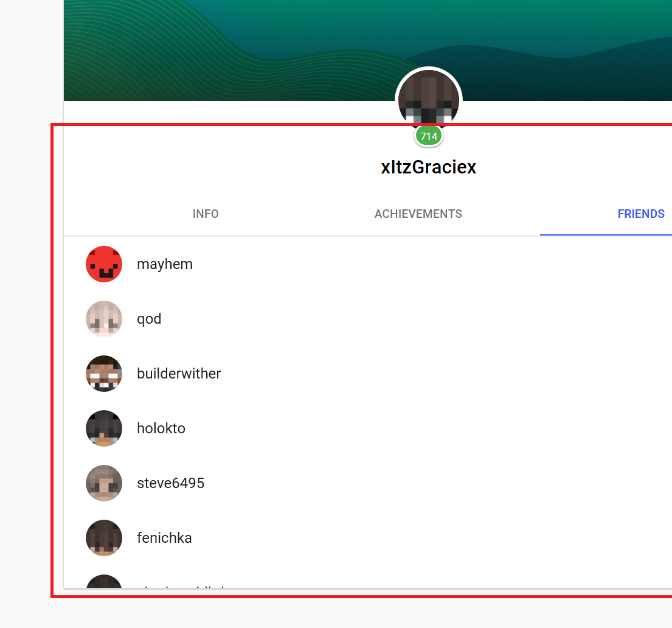Click the holokto name
Viewport: 672px width, 628px height.
coord(161,428)
